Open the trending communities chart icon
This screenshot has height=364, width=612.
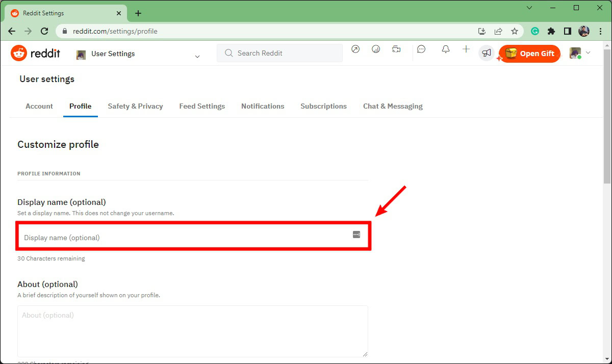pos(376,49)
